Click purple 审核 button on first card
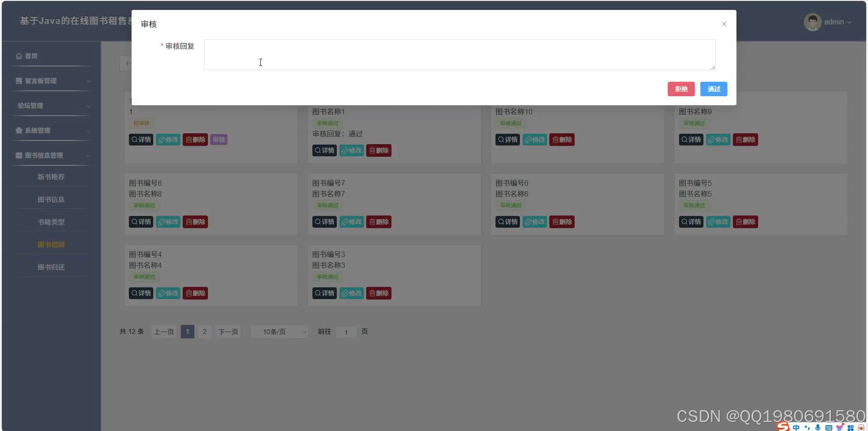 coord(219,140)
